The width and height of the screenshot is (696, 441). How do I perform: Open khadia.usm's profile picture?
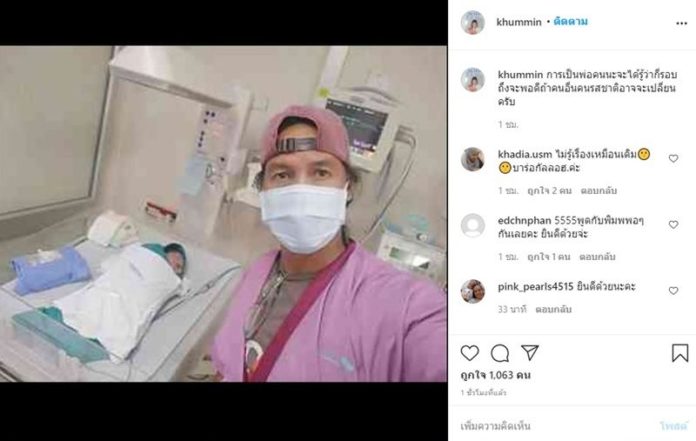472,159
